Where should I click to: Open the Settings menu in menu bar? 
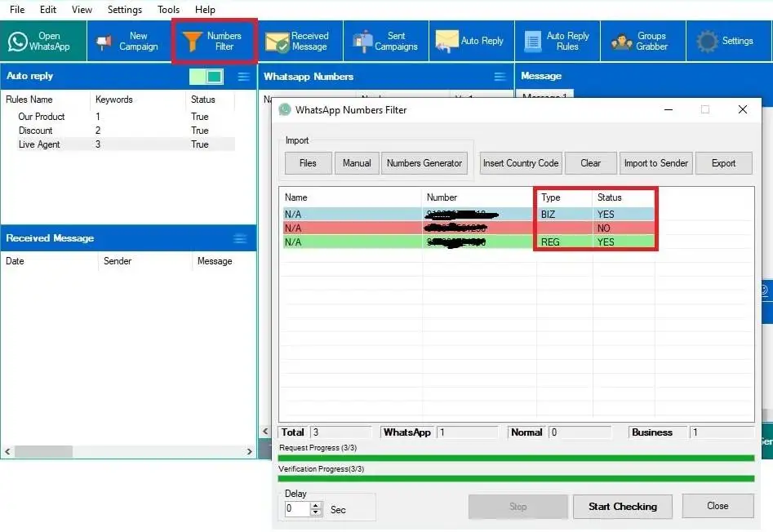[125, 9]
